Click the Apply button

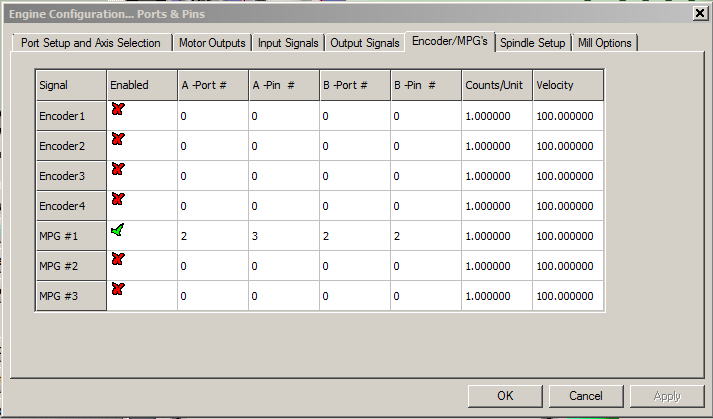[667, 396]
